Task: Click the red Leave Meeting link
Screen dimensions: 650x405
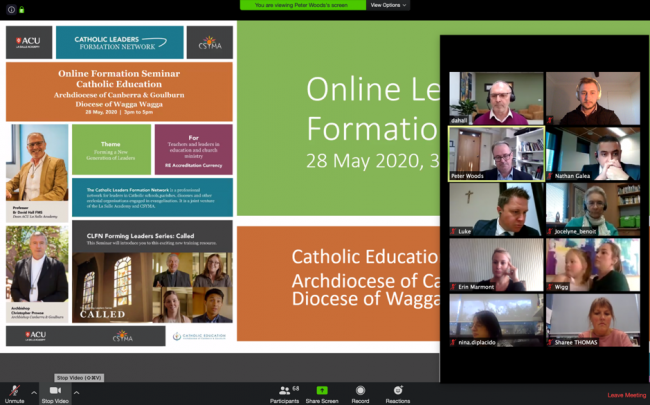Action: click(626, 395)
